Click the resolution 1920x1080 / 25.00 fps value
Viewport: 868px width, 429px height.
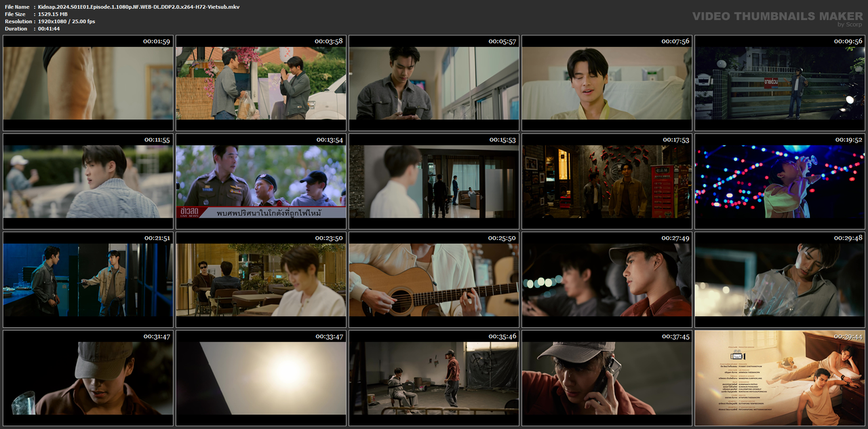tap(66, 22)
